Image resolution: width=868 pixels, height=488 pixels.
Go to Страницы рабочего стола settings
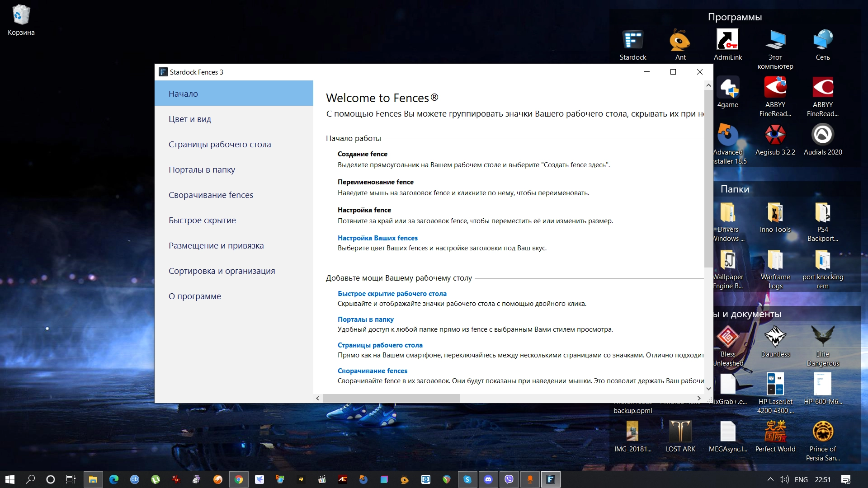point(234,144)
